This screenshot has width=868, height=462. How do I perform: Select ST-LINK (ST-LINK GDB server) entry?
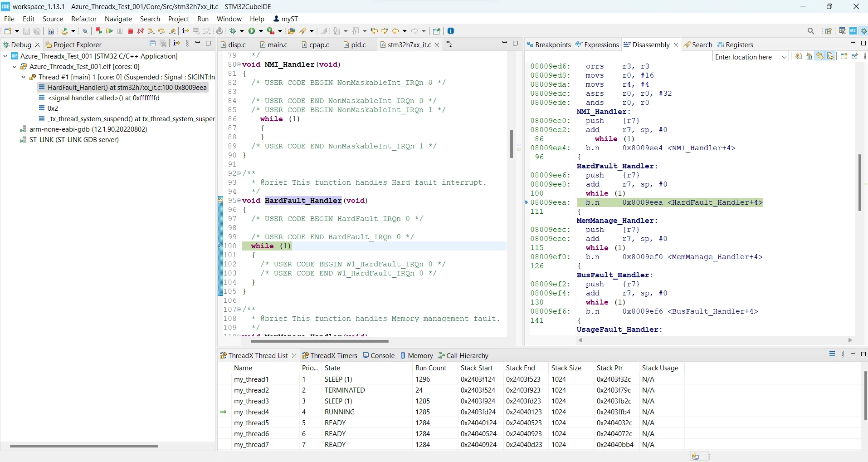[x=69, y=140]
